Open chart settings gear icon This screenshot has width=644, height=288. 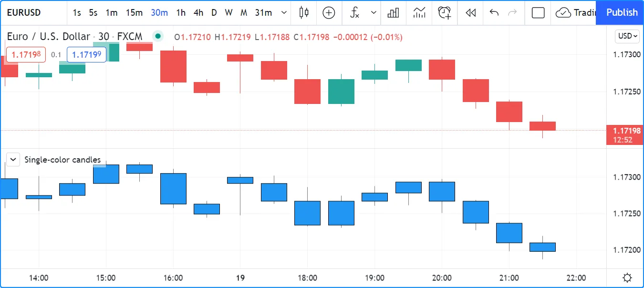pyautogui.click(x=628, y=278)
